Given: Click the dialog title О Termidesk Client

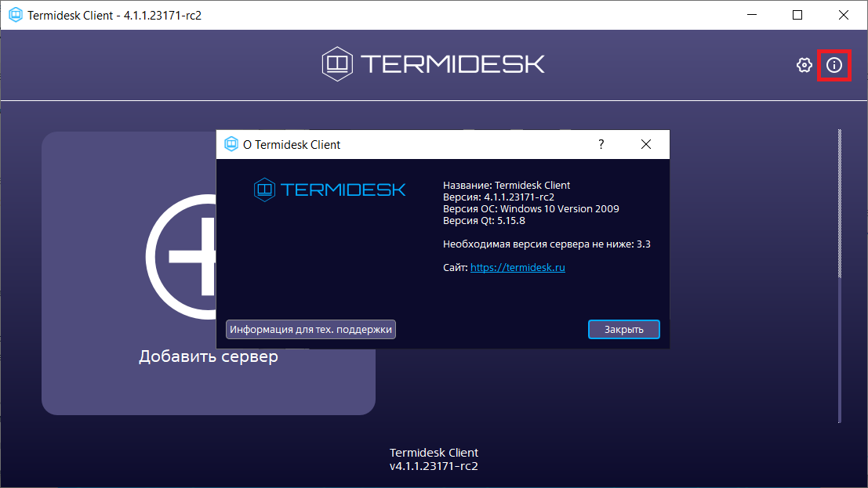Looking at the screenshot, I should pyautogui.click(x=292, y=144).
